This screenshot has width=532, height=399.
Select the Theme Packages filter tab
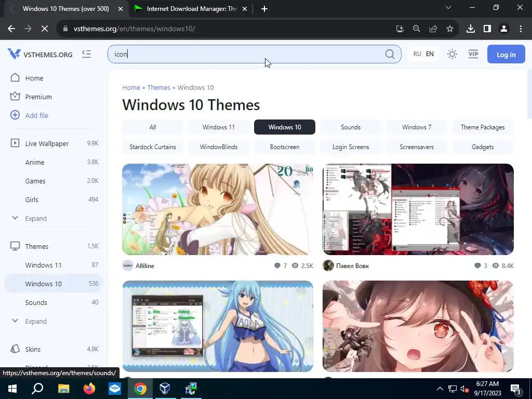pyautogui.click(x=483, y=127)
